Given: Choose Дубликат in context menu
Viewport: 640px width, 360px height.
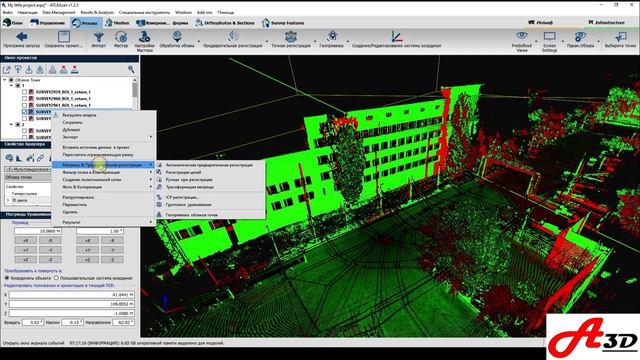Looking at the screenshot, I should tap(104, 130).
